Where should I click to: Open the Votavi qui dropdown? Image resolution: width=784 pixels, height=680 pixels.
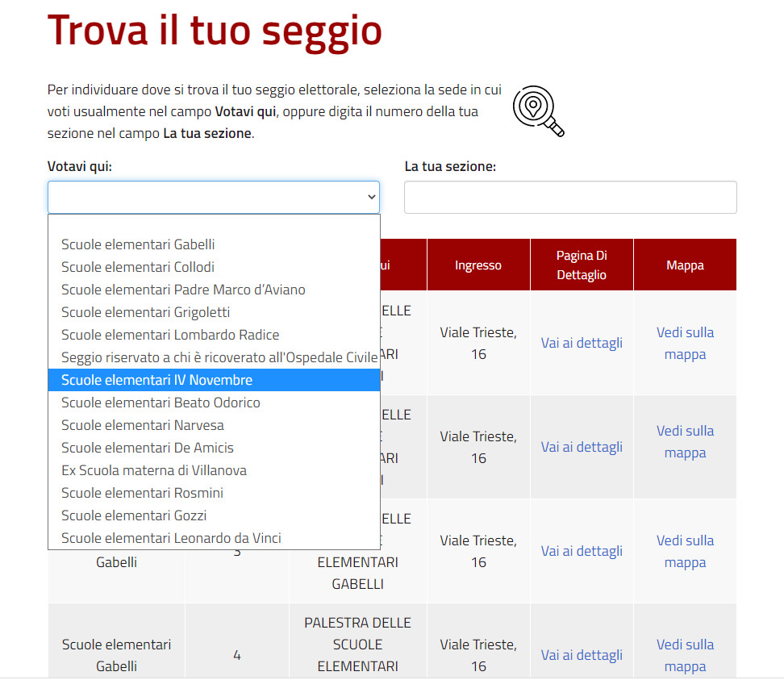(214, 197)
